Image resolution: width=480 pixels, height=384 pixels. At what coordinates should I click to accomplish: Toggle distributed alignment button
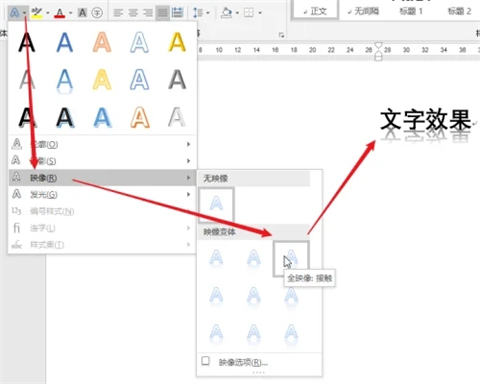(x=177, y=13)
